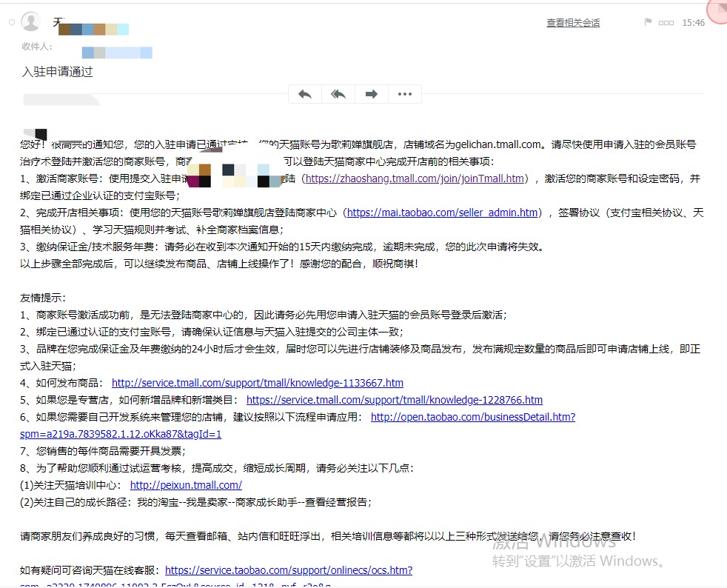This screenshot has height=588, width=727.
Task: Click the 收件人: label
Action: pyautogui.click(x=37, y=47)
